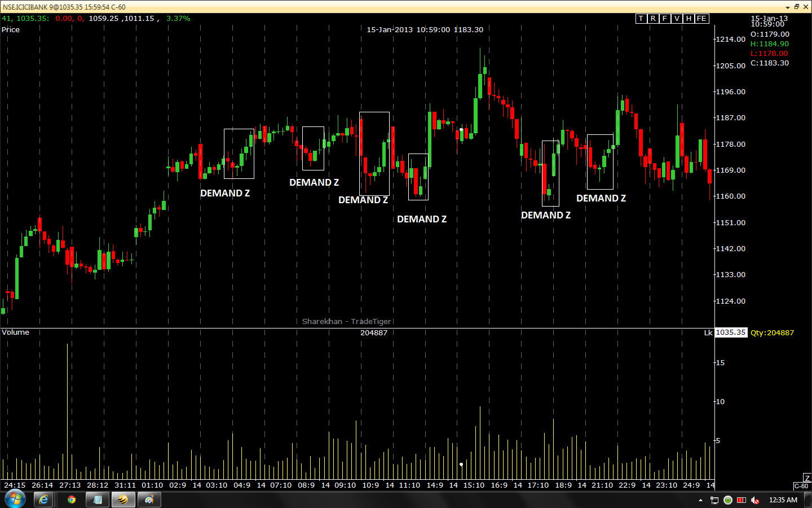The height and width of the screenshot is (508, 812).
Task: Click the T button in chart toolbar
Action: [x=641, y=19]
